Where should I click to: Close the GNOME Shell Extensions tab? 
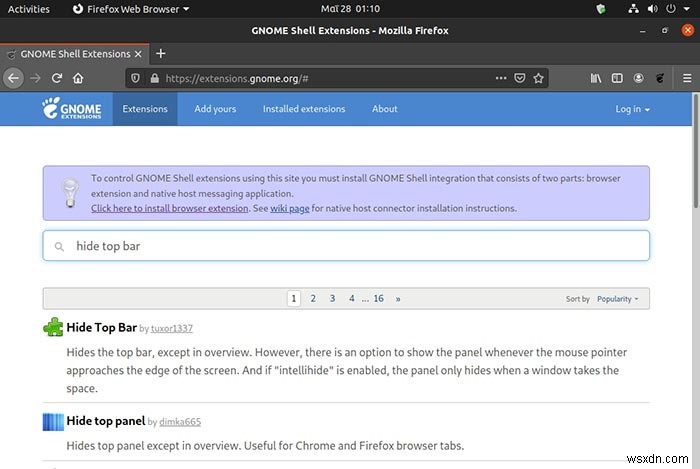pyautogui.click(x=138, y=54)
